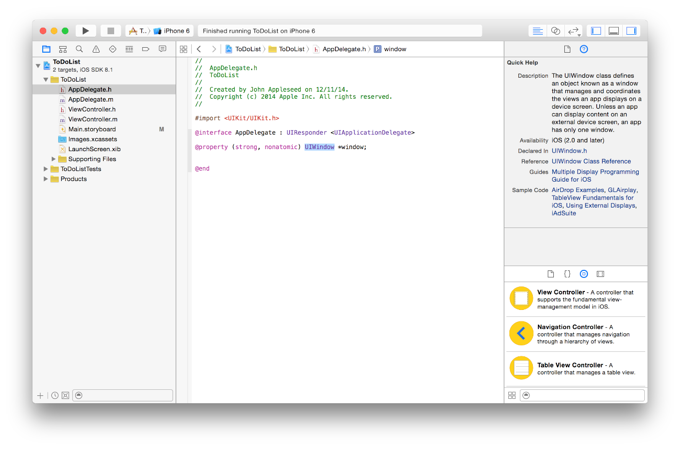Open iAdSuite sample code link
The width and height of the screenshot is (680, 450).
[x=564, y=213]
